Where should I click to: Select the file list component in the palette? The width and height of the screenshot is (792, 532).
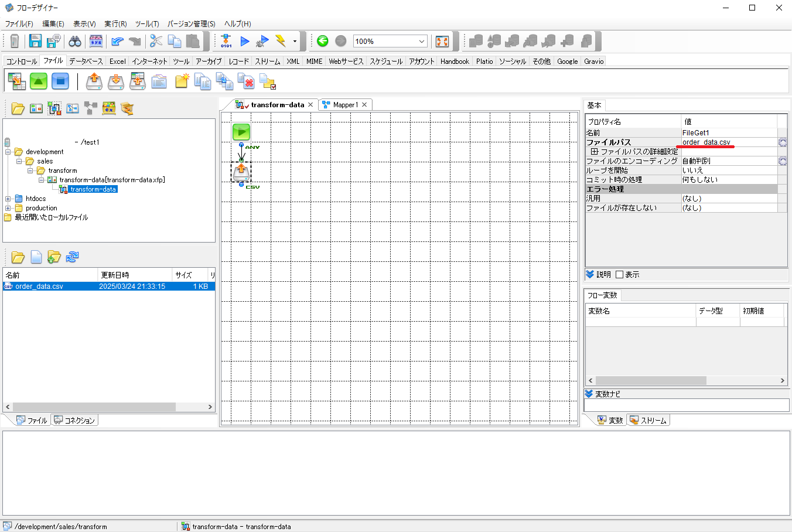pos(159,81)
